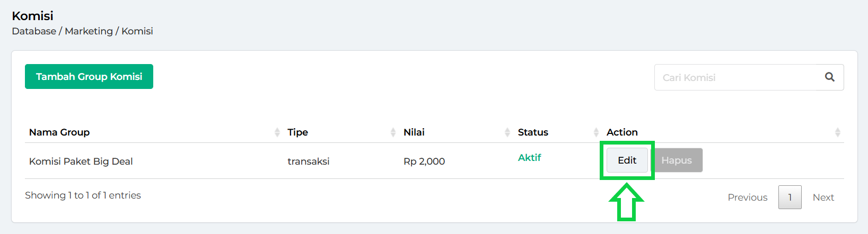Sort by Tipe column arrows
Screen dimensions: 868x234
[x=393, y=132]
